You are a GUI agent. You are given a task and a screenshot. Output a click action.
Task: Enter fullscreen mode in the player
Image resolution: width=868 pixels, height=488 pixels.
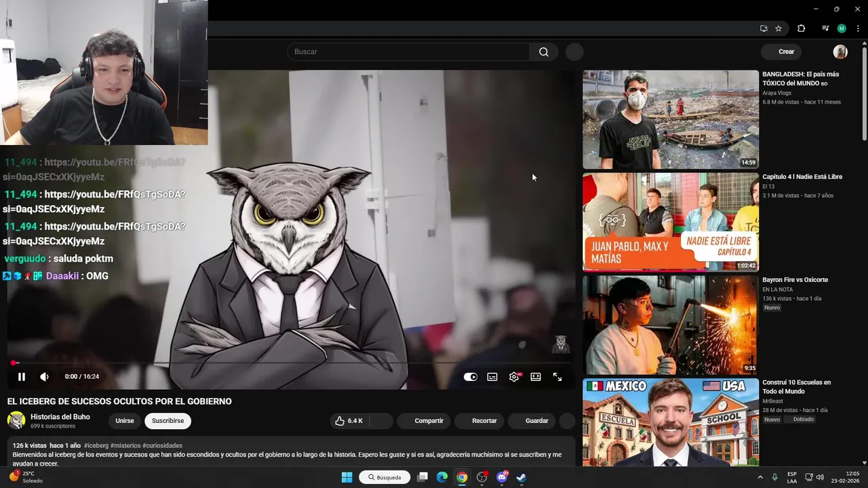557,377
